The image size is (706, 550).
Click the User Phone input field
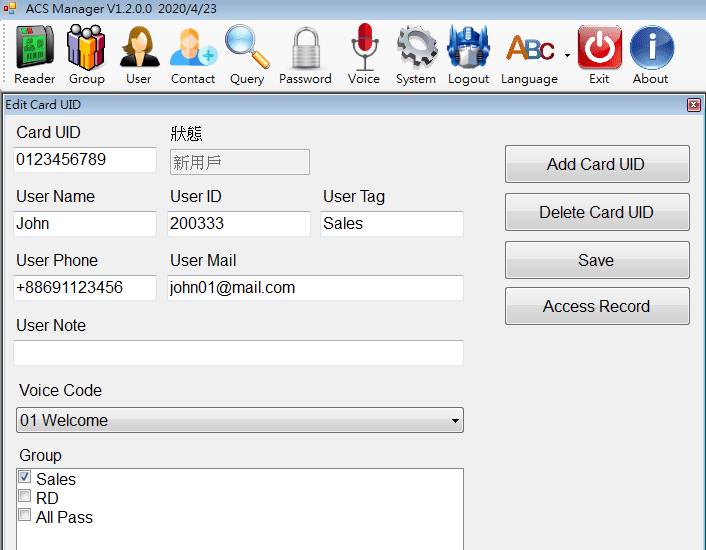coord(85,288)
